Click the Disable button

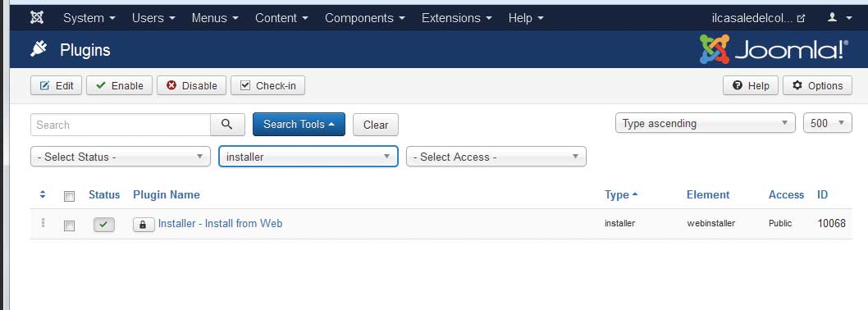pyautogui.click(x=191, y=86)
